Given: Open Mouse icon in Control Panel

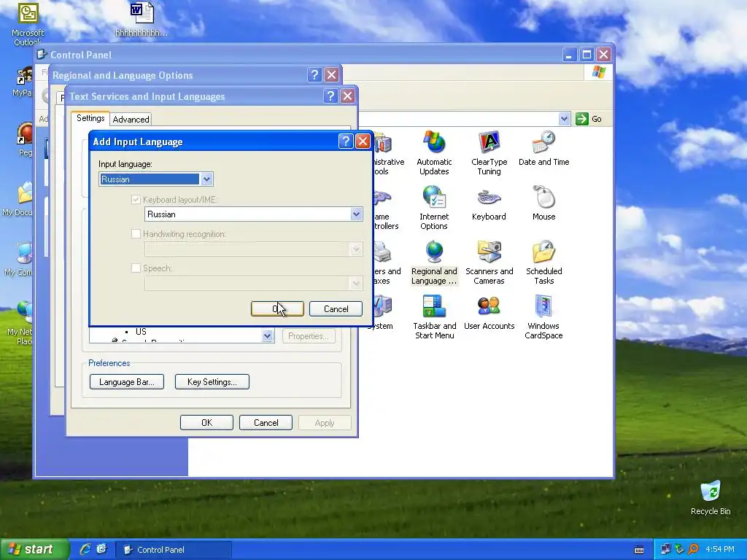Looking at the screenshot, I should click(543, 203).
